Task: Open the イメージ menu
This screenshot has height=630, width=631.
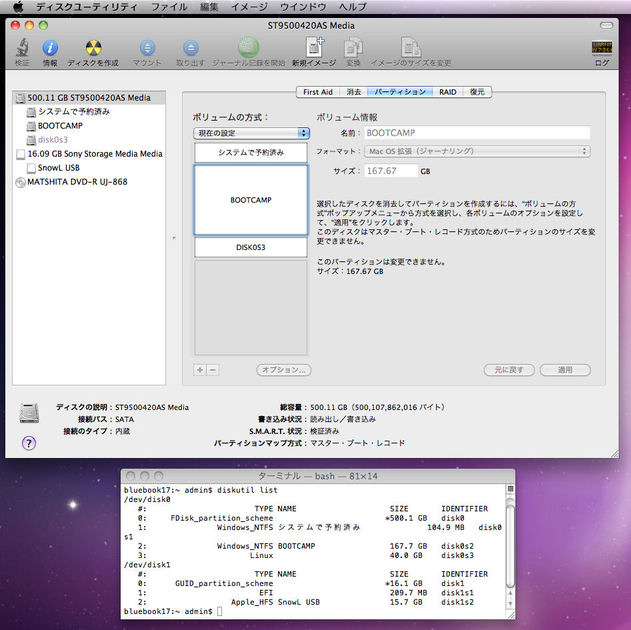Action: click(249, 6)
